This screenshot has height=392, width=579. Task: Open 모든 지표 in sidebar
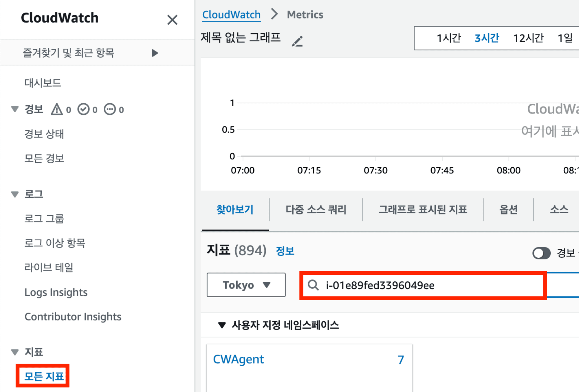point(44,376)
